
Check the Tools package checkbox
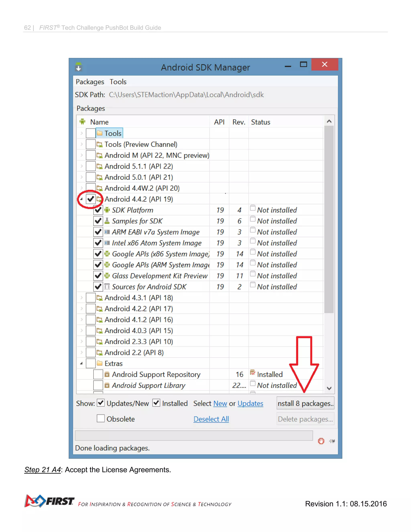[x=91, y=133]
